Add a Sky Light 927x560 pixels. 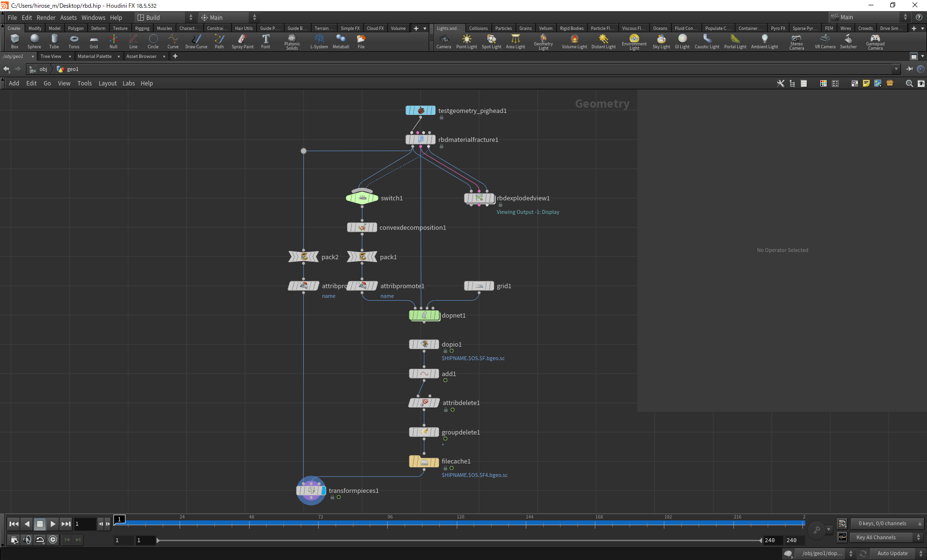[661, 42]
